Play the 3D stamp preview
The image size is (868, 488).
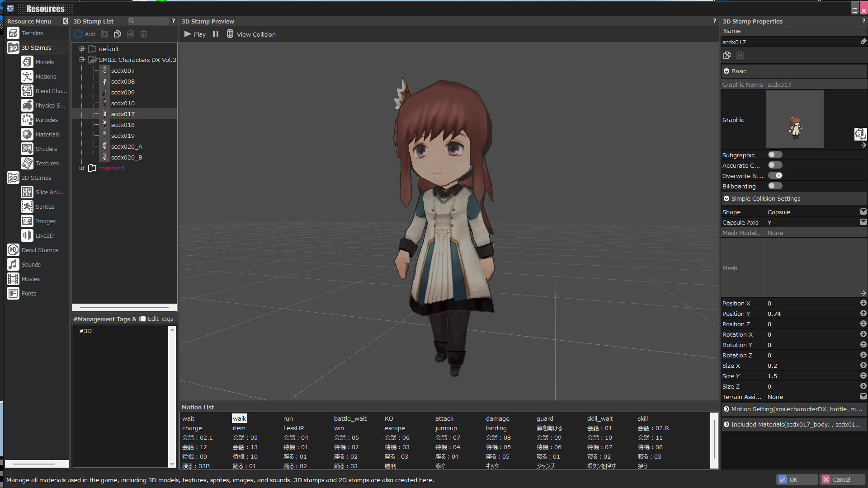pyautogui.click(x=195, y=34)
